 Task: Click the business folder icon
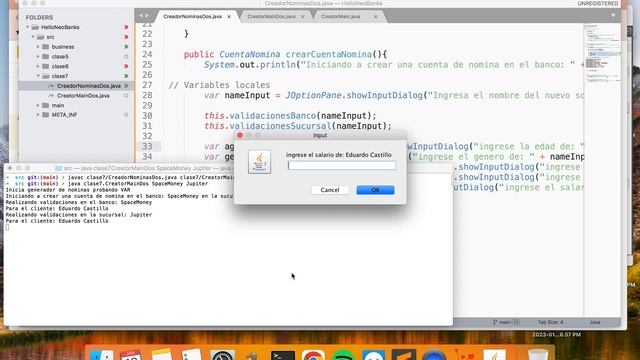(45, 47)
